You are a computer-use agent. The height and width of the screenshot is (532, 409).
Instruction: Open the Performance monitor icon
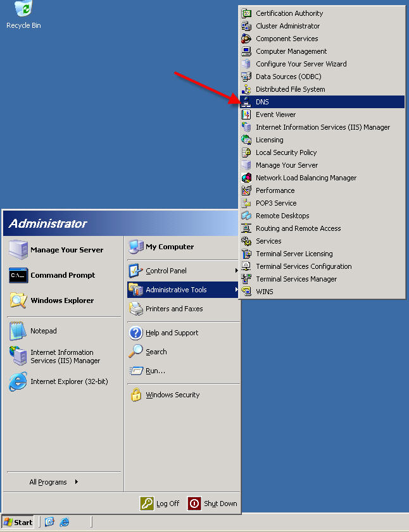click(x=246, y=190)
